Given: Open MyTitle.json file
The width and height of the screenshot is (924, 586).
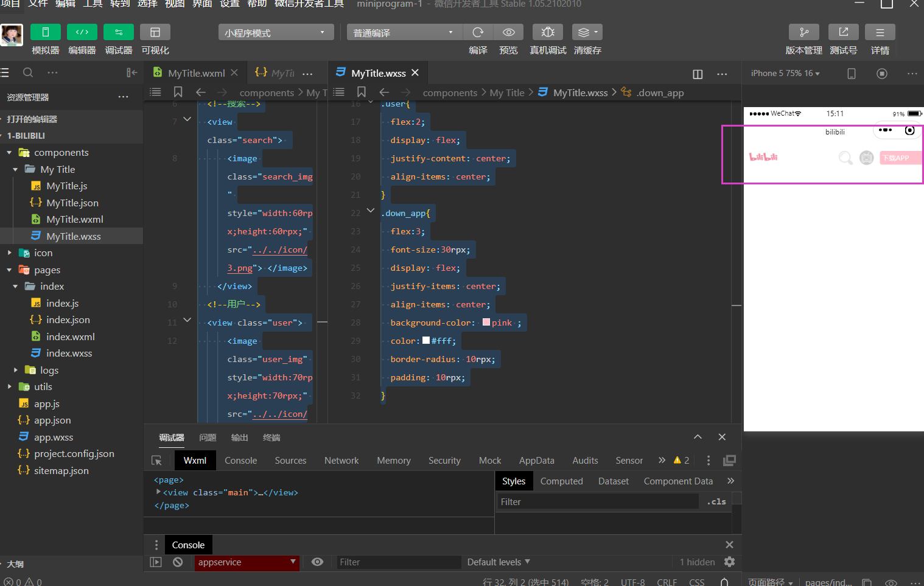Looking at the screenshot, I should [72, 203].
